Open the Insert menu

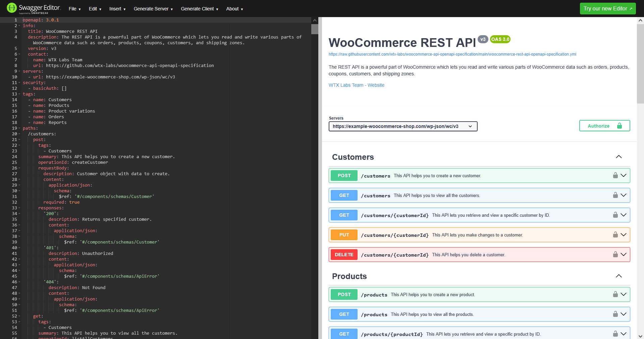[117, 9]
